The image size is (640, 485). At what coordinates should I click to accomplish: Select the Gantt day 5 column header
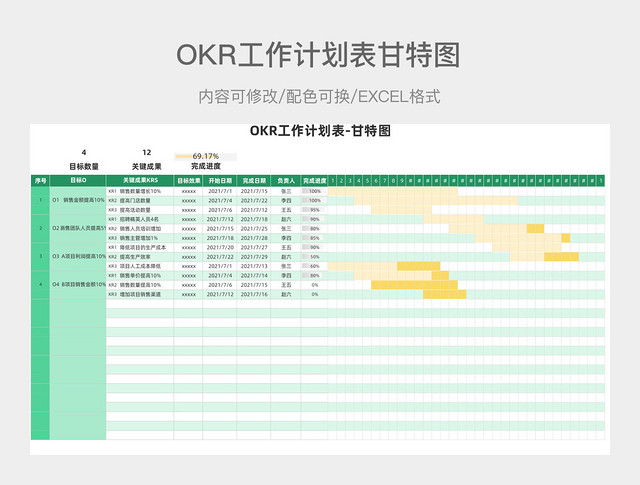[367, 180]
